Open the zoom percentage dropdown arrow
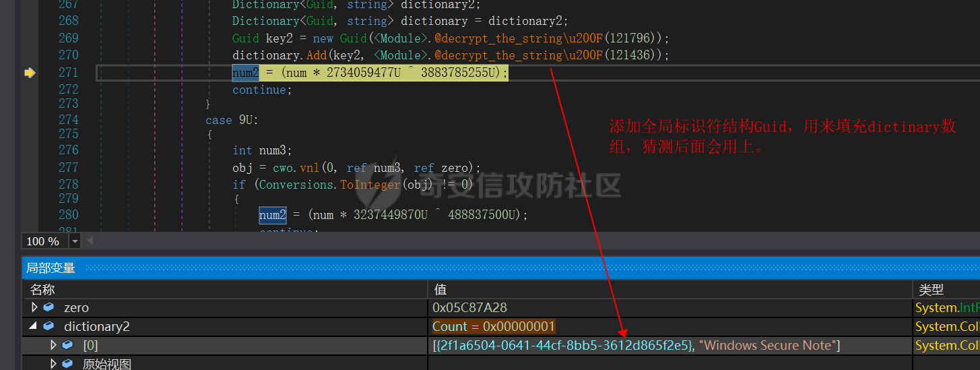Screen dimensions: 980x370 click(x=75, y=241)
